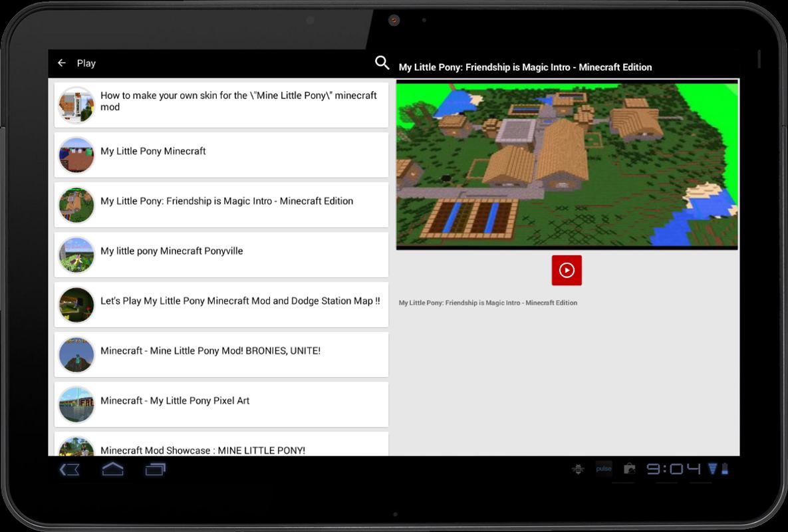Open 'Minecraft - My Little Pony Pixel Art' title
Viewport: 788px width, 532px height.
pos(175,400)
